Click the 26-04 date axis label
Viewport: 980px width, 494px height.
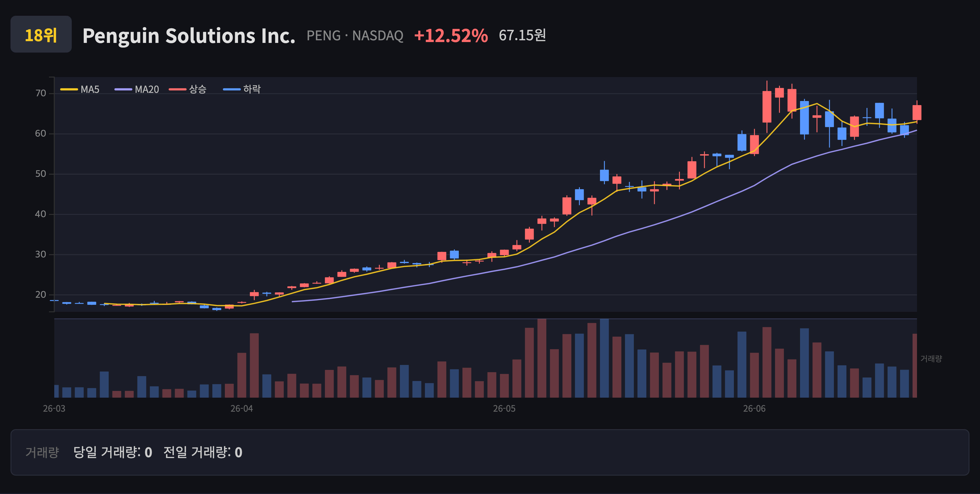pyautogui.click(x=242, y=409)
